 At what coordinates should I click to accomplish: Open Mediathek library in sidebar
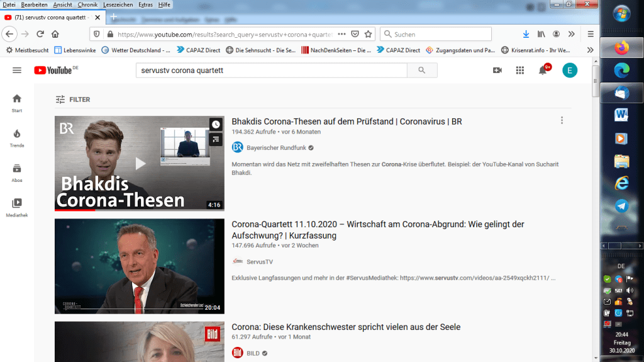click(x=17, y=206)
